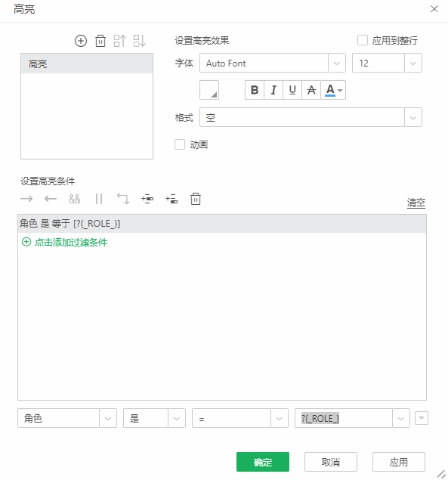Viewport: 448px width, 480px height.
Task: Toggle strikethrough font style
Action: (311, 90)
